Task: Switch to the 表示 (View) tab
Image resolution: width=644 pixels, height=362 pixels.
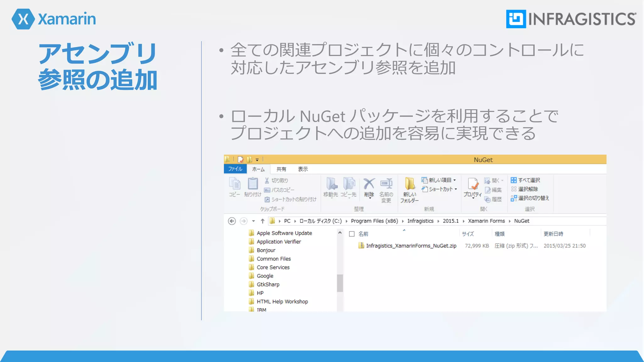Action: [303, 169]
